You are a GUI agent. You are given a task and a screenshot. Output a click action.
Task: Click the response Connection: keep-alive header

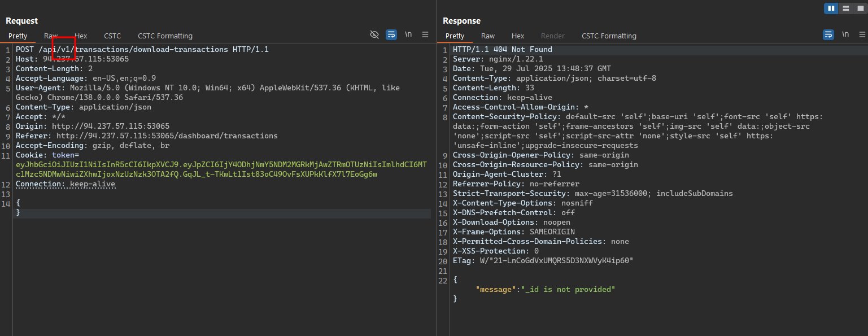503,97
